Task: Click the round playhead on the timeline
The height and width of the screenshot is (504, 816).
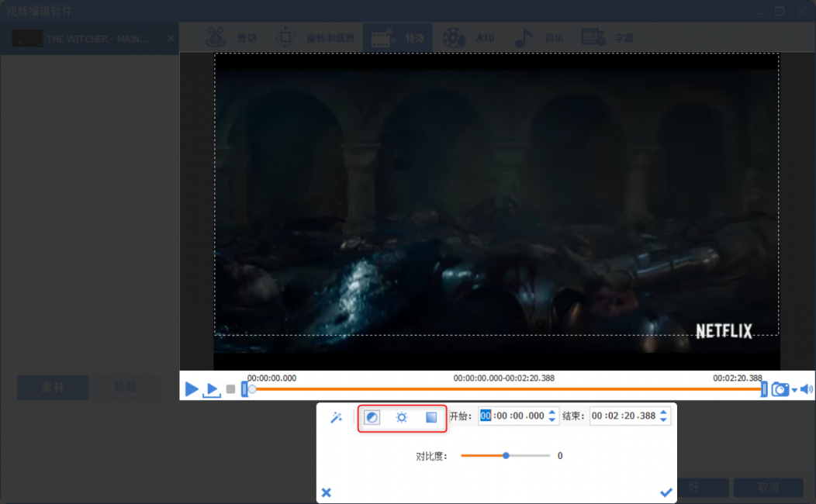Action: click(x=252, y=389)
